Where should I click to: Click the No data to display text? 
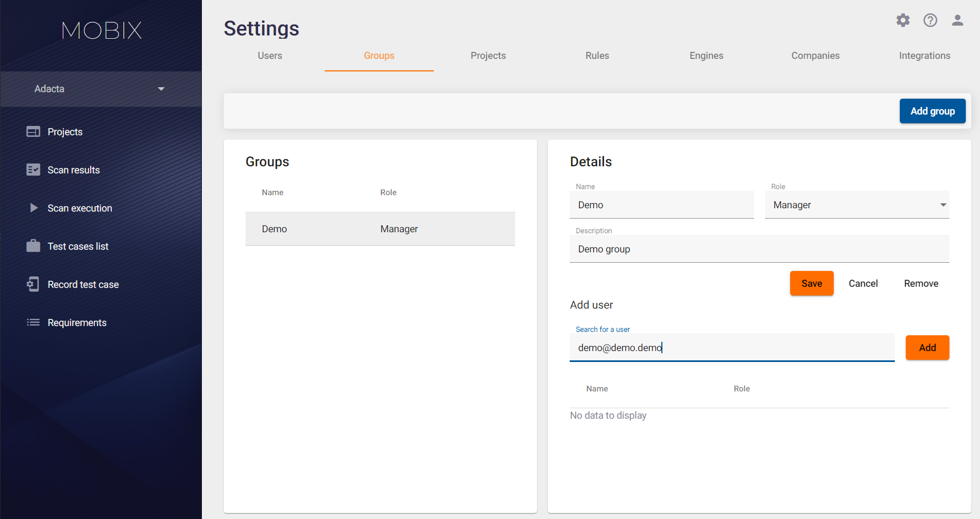pos(608,415)
